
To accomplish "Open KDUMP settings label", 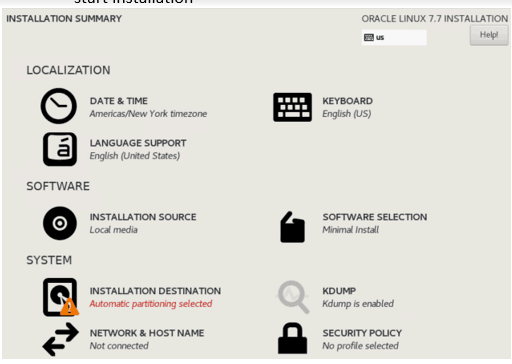I will coord(339,291).
